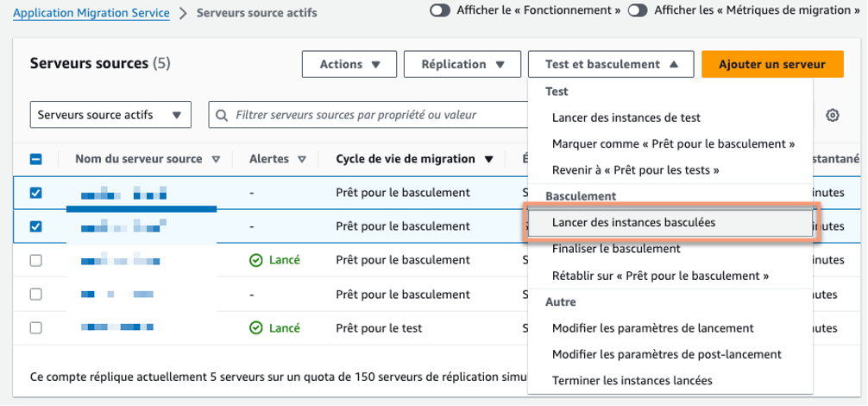
Task: Click the settings gear icon
Action: pos(833,115)
